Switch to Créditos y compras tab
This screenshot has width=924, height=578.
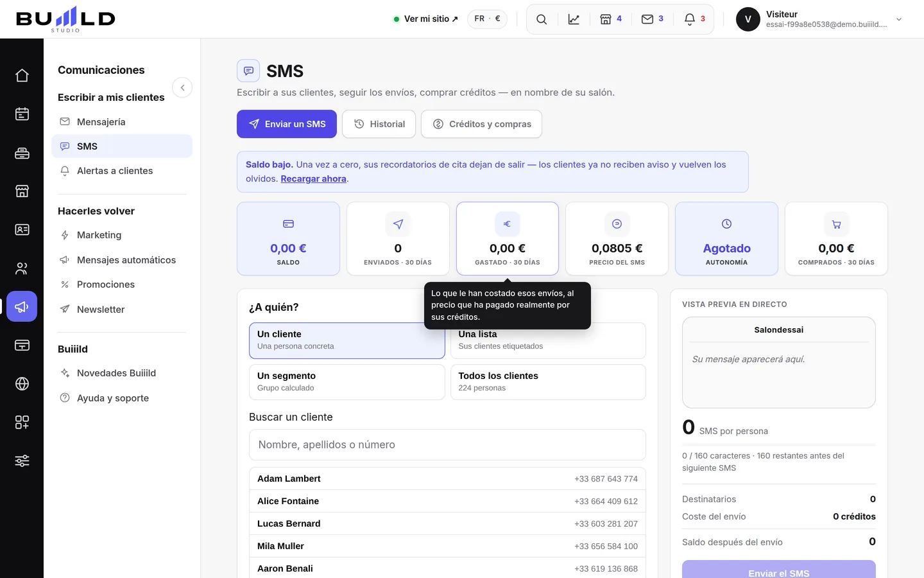coord(481,124)
